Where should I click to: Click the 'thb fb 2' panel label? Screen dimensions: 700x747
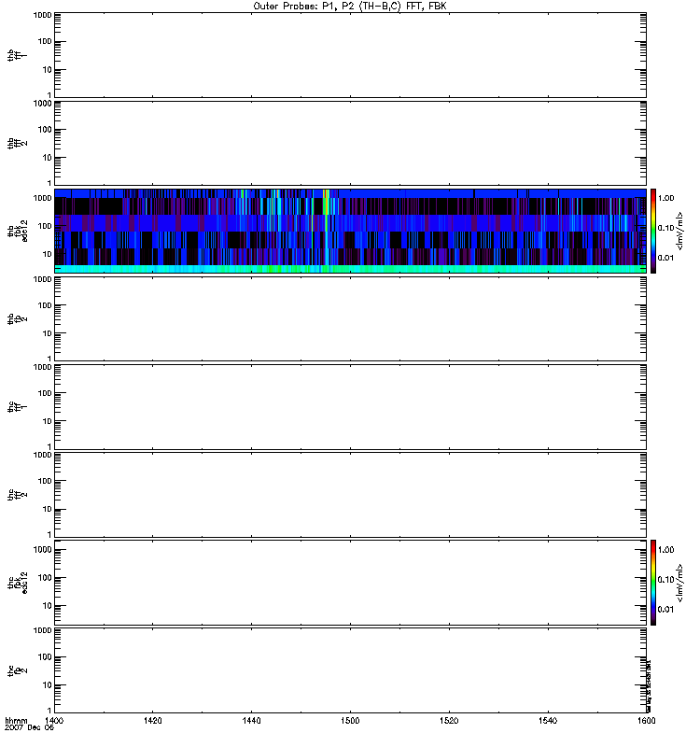click(17, 318)
